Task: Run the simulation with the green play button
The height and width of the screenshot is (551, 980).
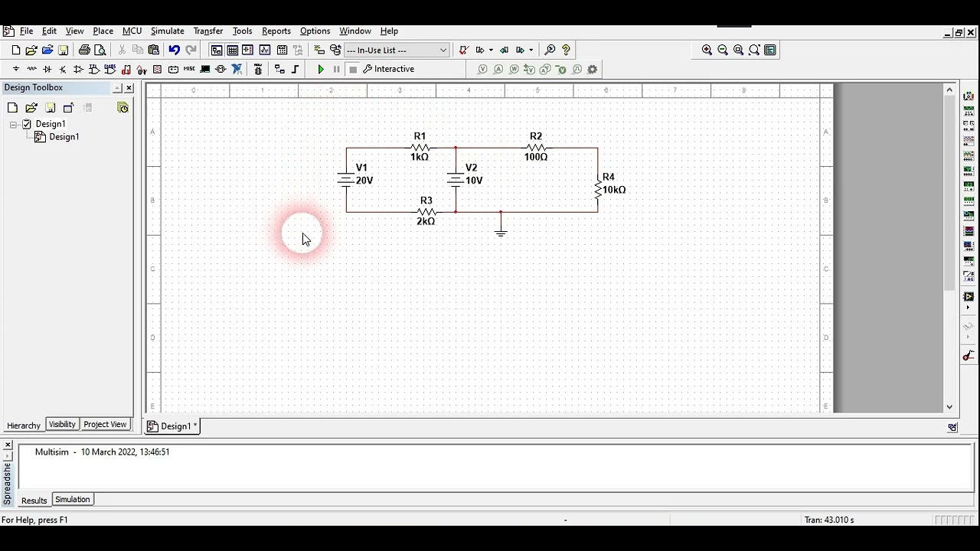Action: [321, 69]
